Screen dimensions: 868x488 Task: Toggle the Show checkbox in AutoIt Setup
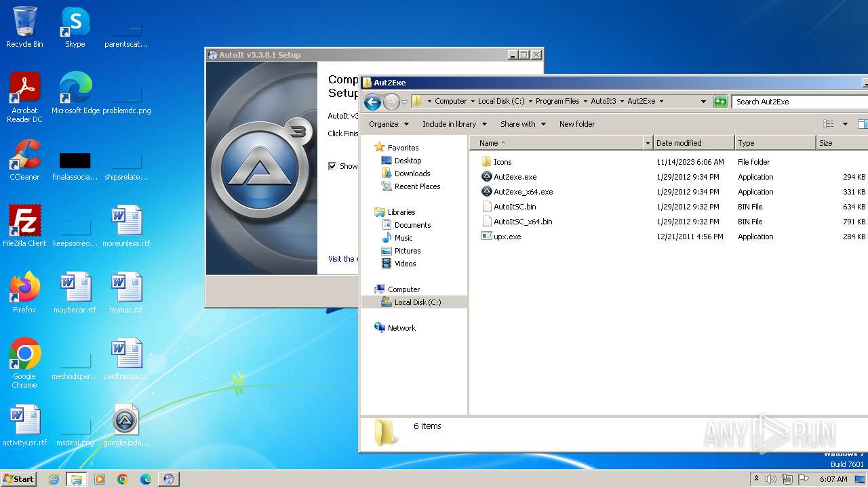332,166
